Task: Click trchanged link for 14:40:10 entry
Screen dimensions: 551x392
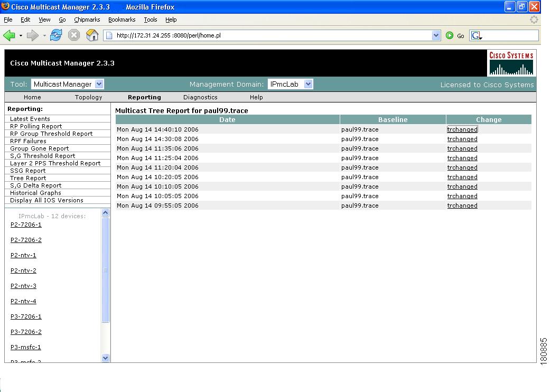Action: tap(462, 129)
